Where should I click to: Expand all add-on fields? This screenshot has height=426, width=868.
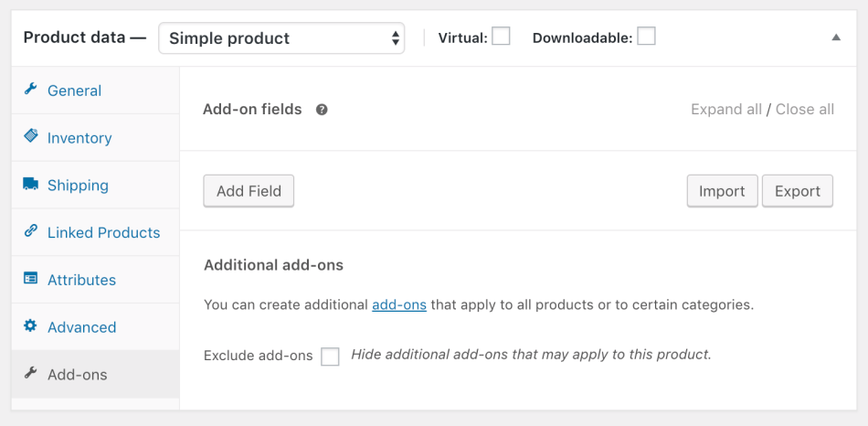pos(725,109)
